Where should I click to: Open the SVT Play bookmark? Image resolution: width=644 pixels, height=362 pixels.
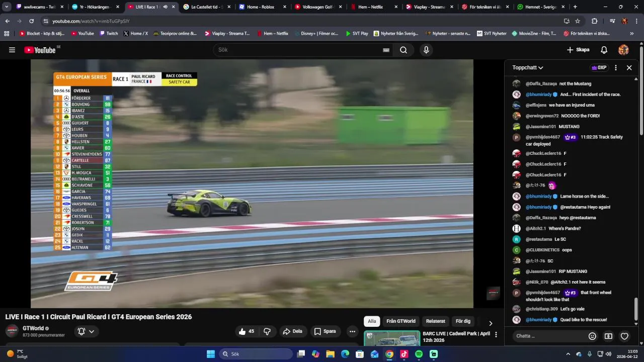(x=357, y=34)
